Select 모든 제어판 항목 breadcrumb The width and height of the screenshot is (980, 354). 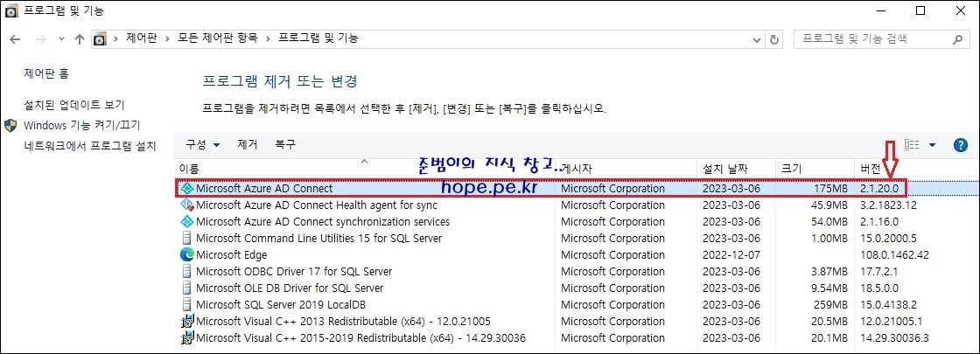click(218, 38)
